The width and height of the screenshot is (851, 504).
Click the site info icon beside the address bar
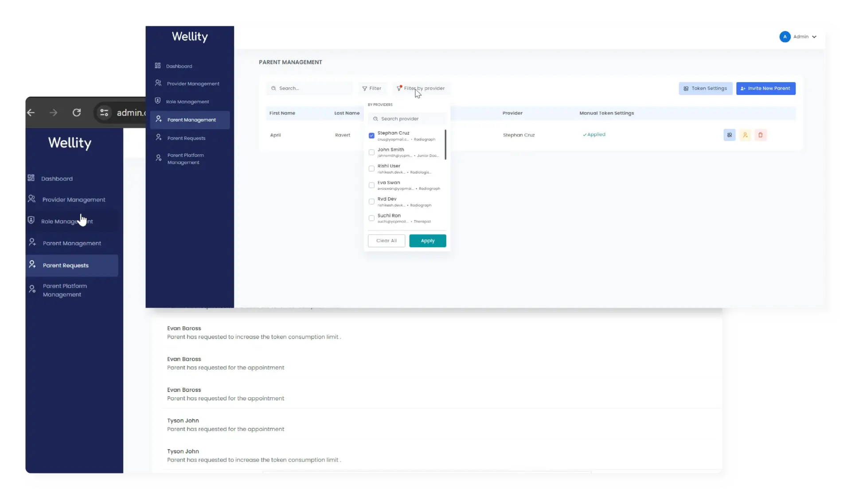[104, 113]
